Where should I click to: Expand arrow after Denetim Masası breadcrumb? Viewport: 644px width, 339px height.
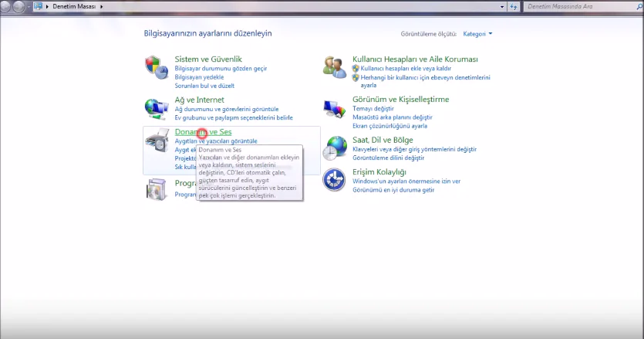[102, 7]
